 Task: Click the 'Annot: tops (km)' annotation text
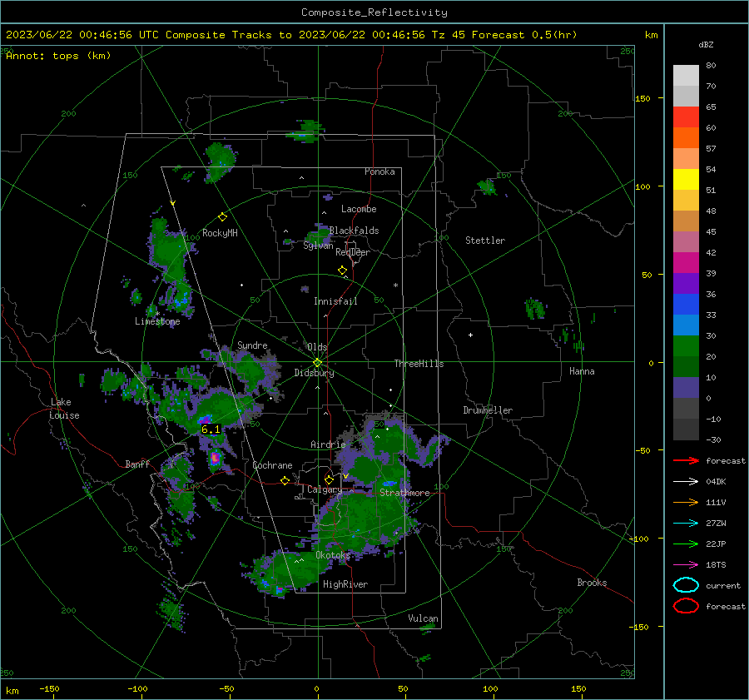[58, 56]
